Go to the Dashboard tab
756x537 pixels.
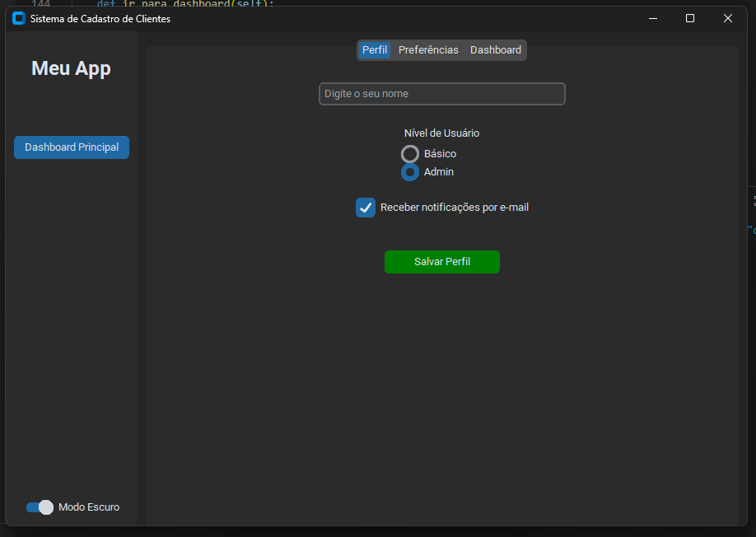[495, 50]
